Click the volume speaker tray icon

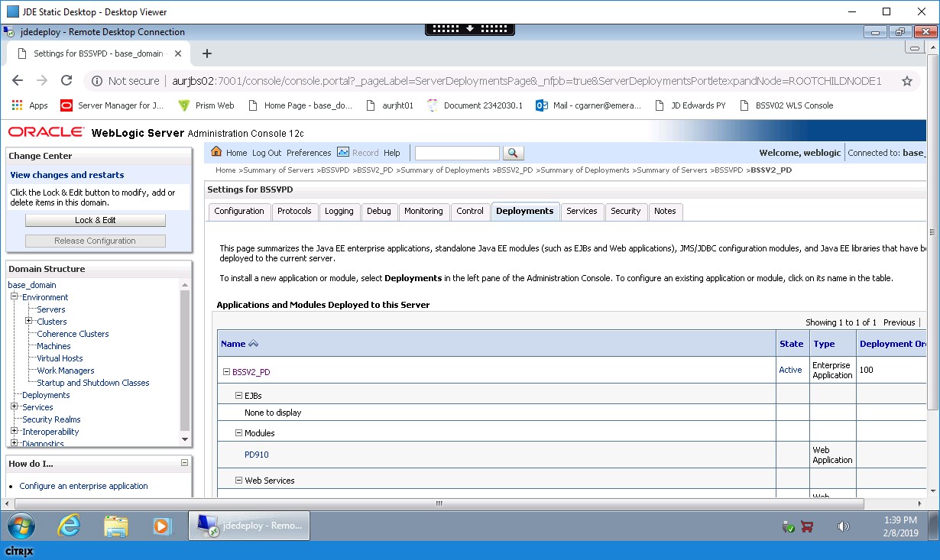coord(843,526)
